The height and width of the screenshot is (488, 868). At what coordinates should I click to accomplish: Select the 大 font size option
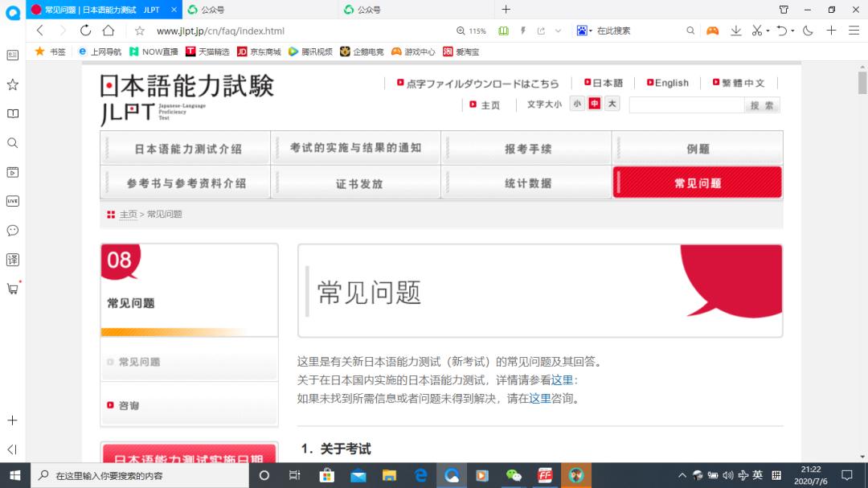point(612,104)
